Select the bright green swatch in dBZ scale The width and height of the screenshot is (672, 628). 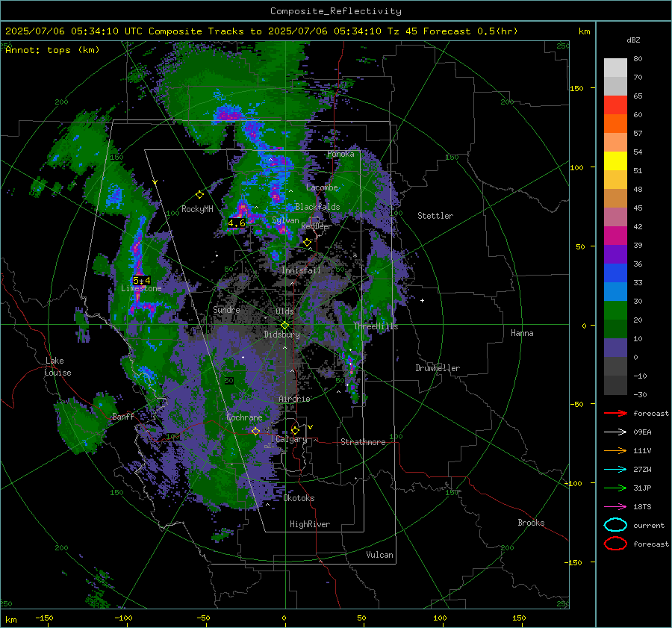coord(615,311)
